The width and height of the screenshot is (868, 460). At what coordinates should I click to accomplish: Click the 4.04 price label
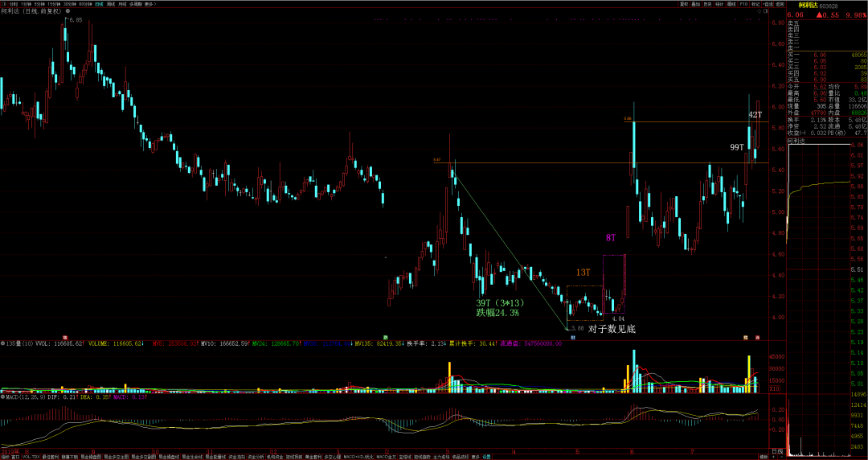[618, 319]
